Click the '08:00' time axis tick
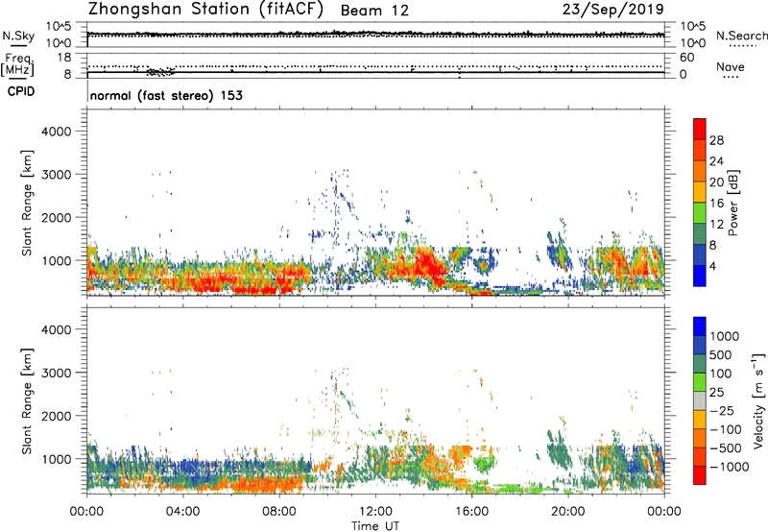 tap(279, 512)
